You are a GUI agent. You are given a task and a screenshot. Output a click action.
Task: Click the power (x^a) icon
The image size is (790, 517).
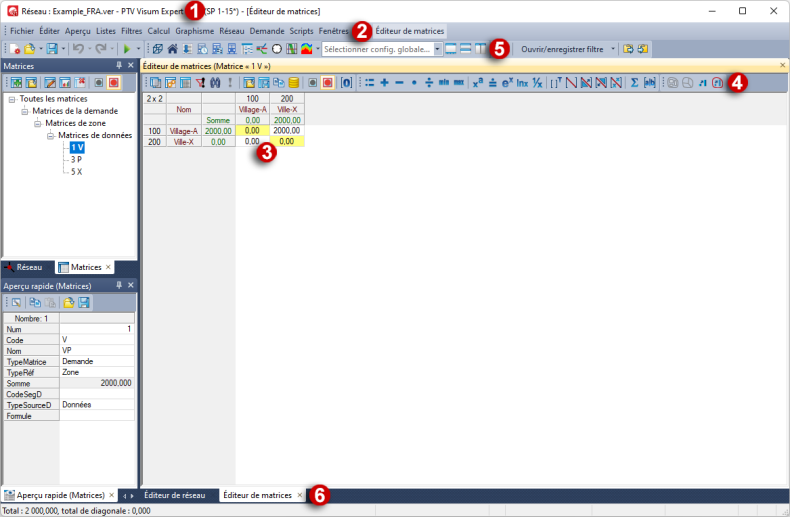(x=477, y=83)
